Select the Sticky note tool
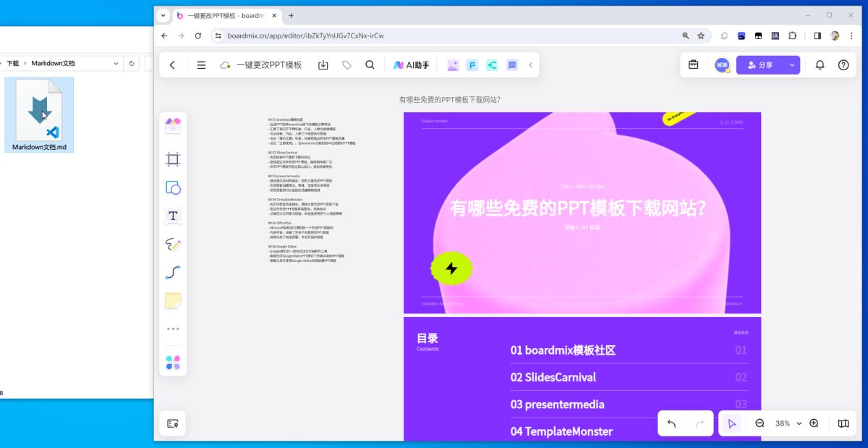 [173, 300]
